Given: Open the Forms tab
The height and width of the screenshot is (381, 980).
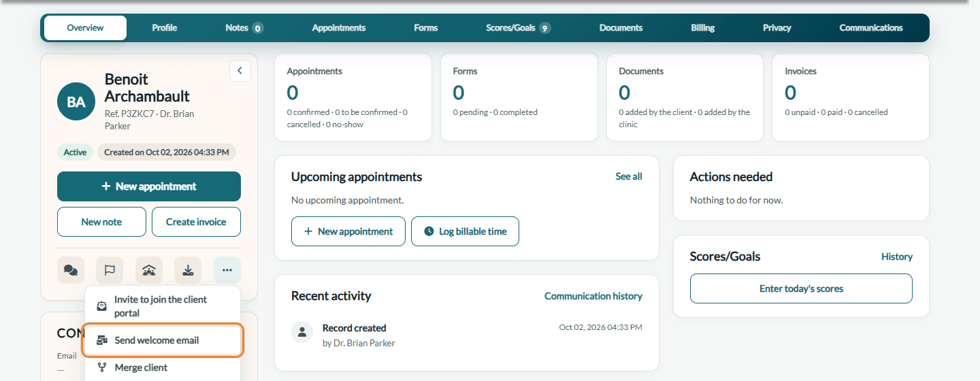Looking at the screenshot, I should click(426, 28).
